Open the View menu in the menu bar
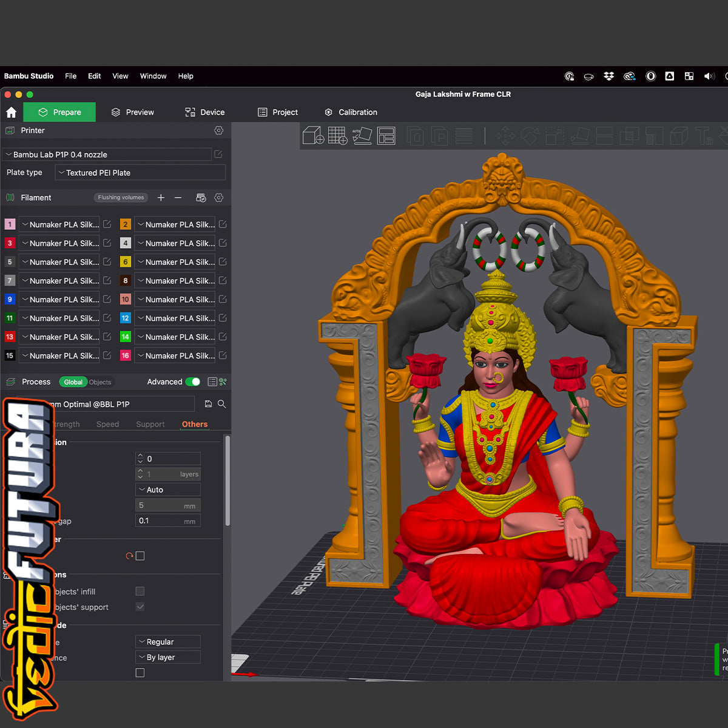 pos(120,76)
